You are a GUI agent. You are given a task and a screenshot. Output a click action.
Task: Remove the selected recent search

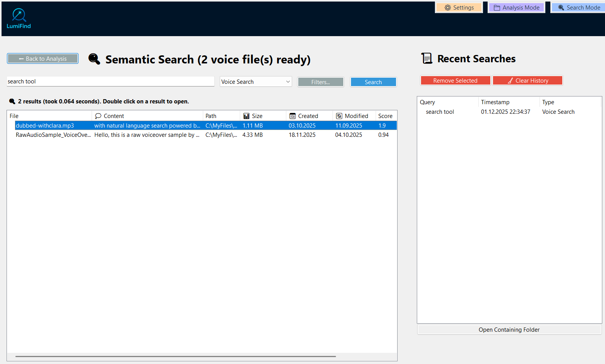coord(455,81)
